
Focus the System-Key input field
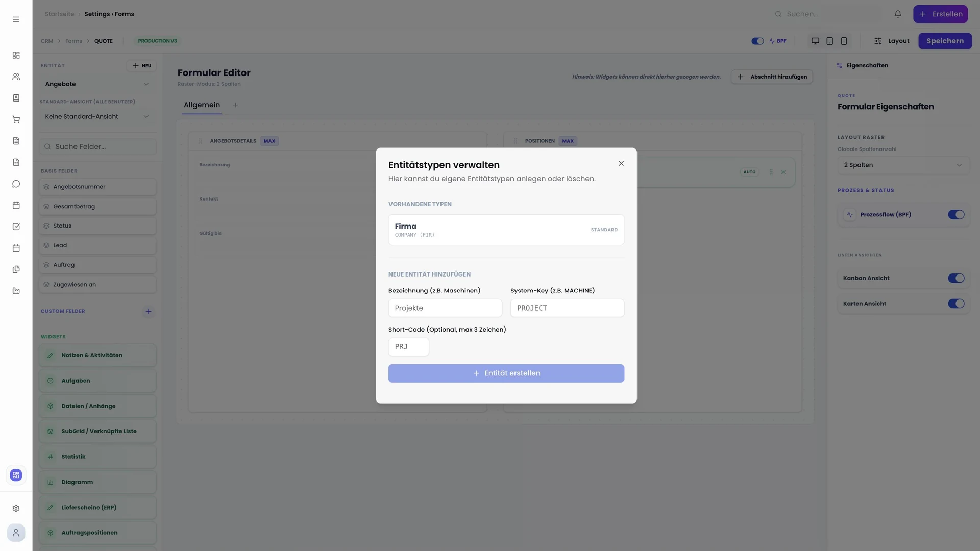pos(567,308)
